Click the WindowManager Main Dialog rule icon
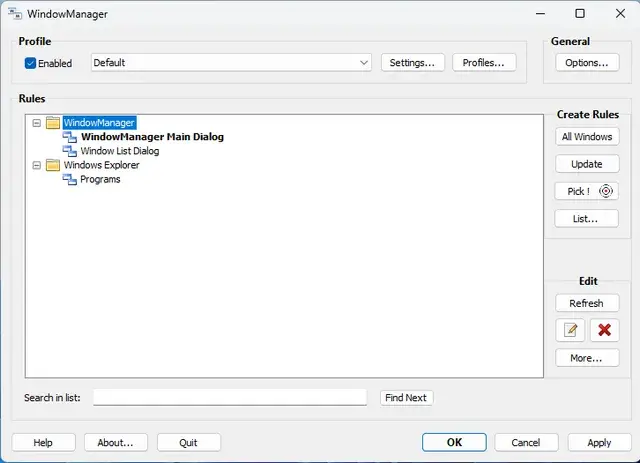 [x=70, y=137]
